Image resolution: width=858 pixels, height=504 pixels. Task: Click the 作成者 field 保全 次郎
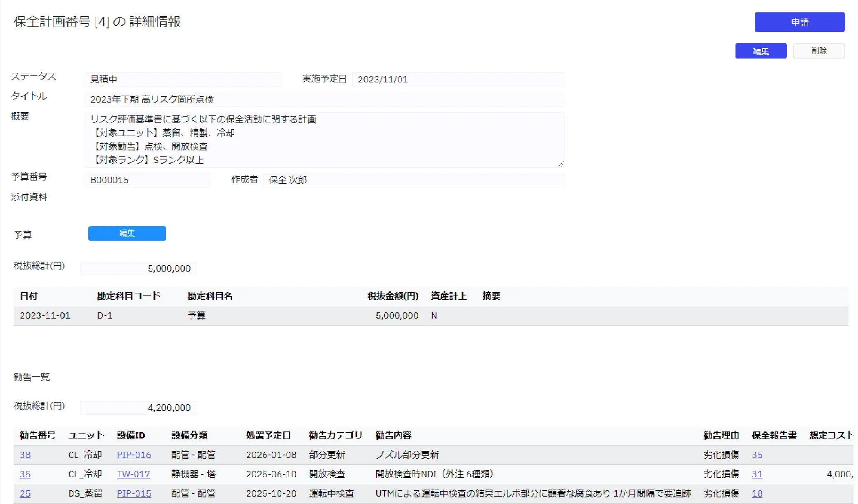(x=414, y=180)
